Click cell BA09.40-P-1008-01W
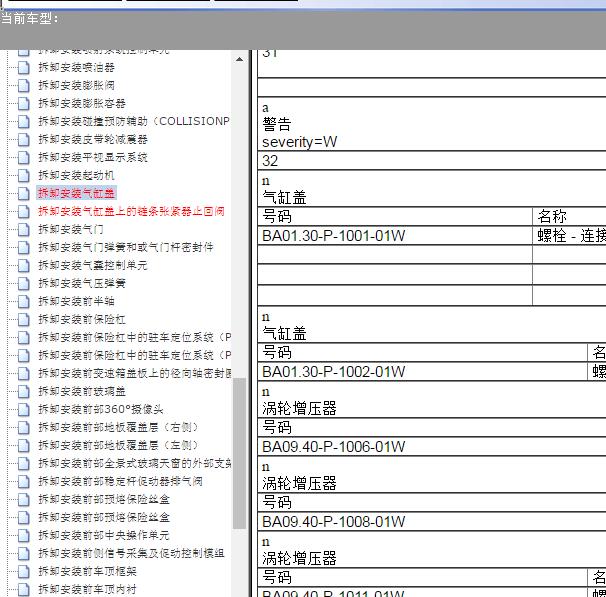The height and width of the screenshot is (597, 606). pyautogui.click(x=432, y=522)
